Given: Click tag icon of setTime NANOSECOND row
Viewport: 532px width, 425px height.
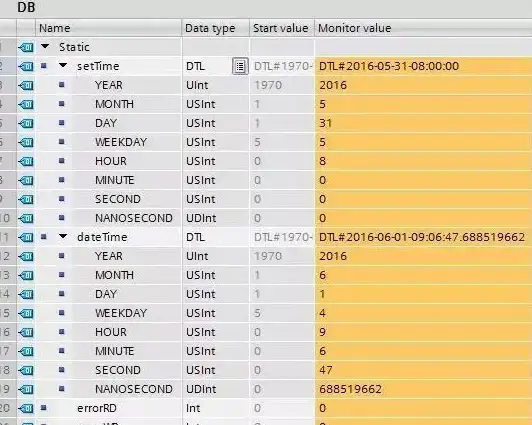Looking at the screenshot, I should (x=26, y=218).
